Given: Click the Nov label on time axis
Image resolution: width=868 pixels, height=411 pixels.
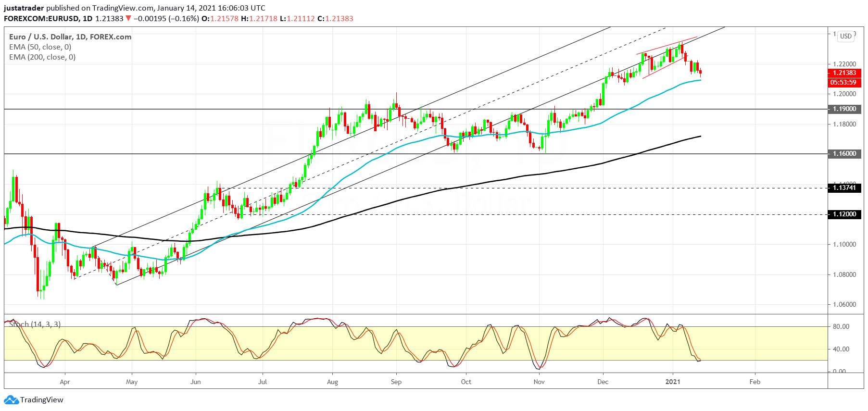Looking at the screenshot, I should click(x=539, y=382).
